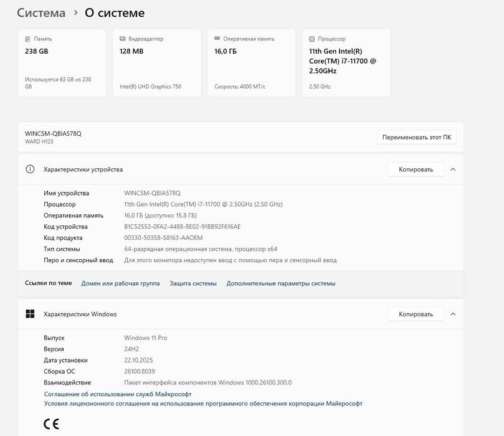Open the Microsoft software license terms link
Image resolution: width=504 pixels, height=436 pixels.
pos(203,404)
